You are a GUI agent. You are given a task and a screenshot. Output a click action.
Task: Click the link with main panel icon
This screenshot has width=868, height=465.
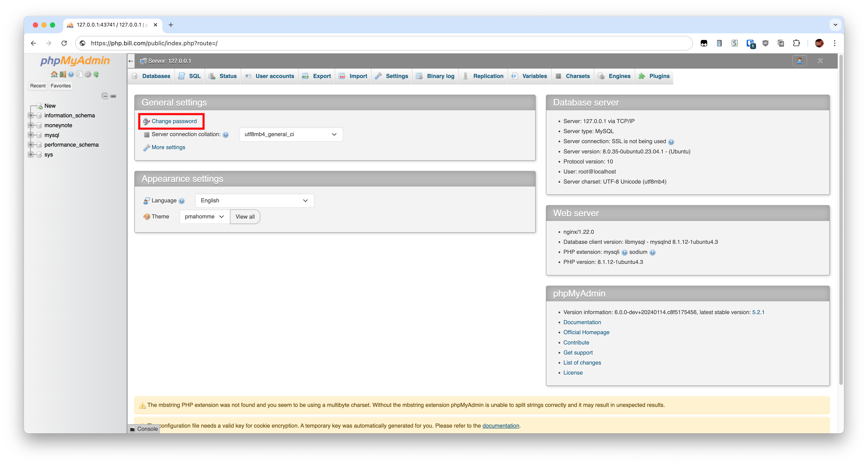[x=114, y=96]
